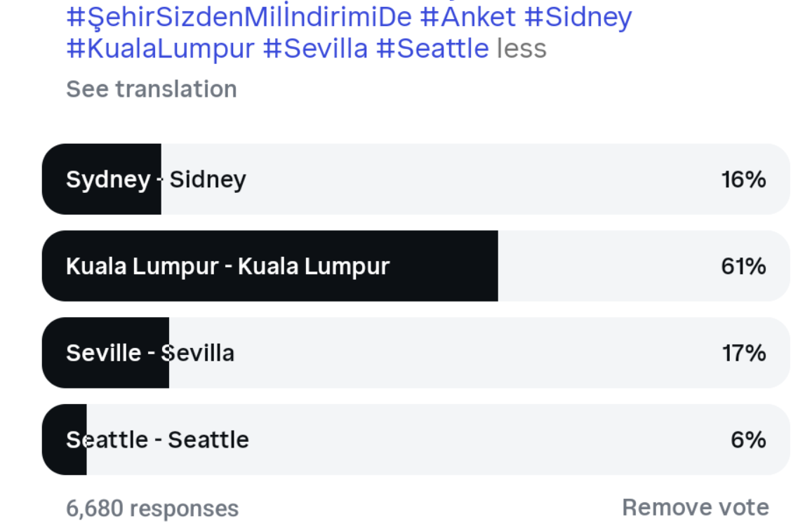Open the #ŞehirSizdenMilİndirimiDe hashtag

(239, 17)
